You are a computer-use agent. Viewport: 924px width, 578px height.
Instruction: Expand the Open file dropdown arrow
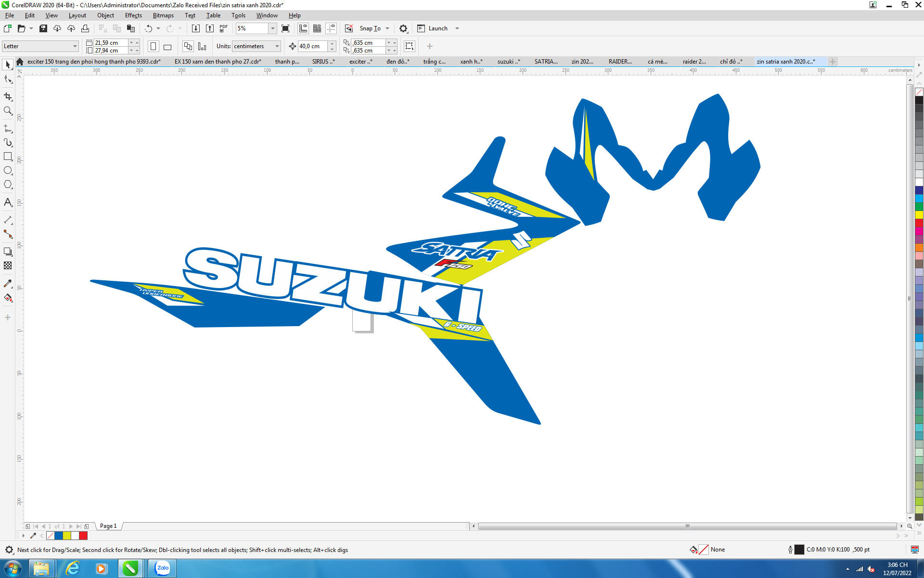click(x=31, y=28)
